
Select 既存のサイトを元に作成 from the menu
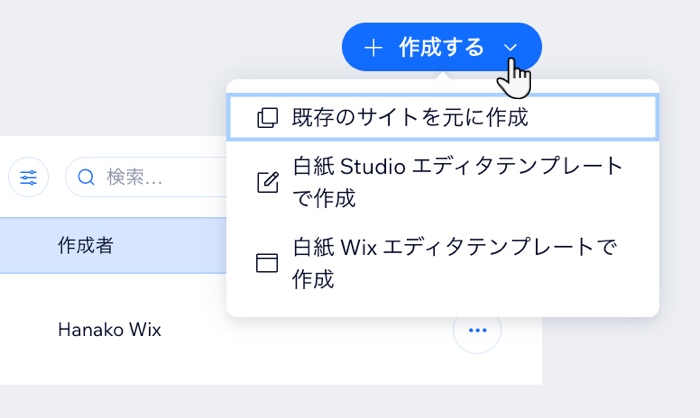click(409, 118)
